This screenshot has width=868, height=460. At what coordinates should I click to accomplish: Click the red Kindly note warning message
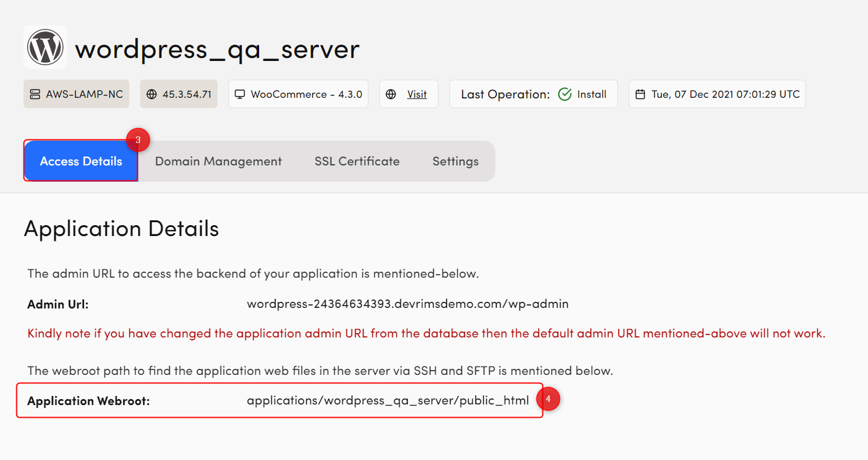click(x=426, y=333)
